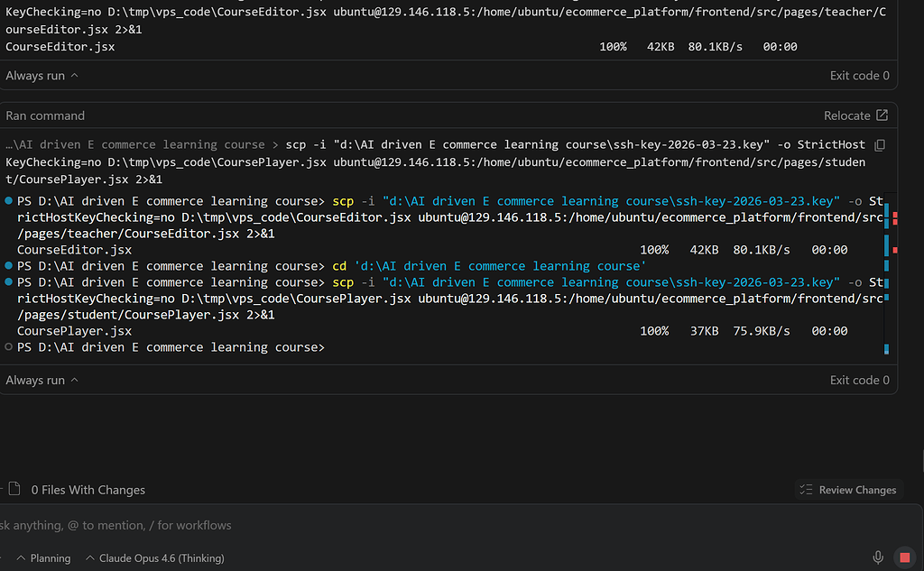
Task: Click the hollow marker beside the last empty prompt
Action: coord(9,347)
